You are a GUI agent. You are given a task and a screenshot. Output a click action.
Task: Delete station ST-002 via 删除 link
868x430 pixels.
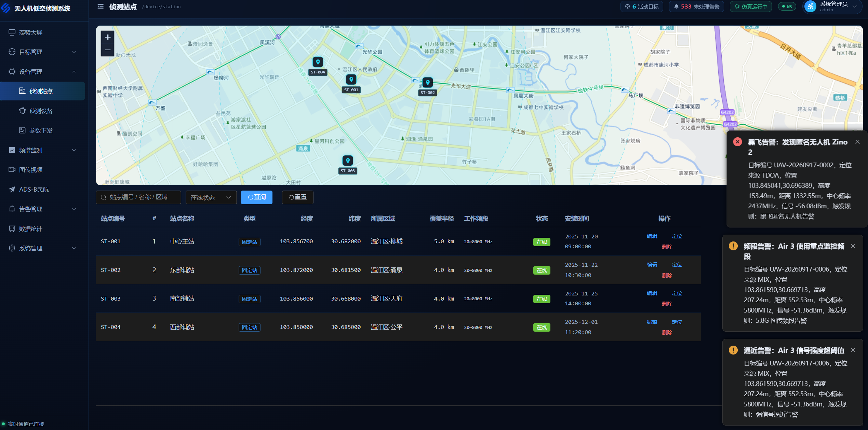[667, 275]
